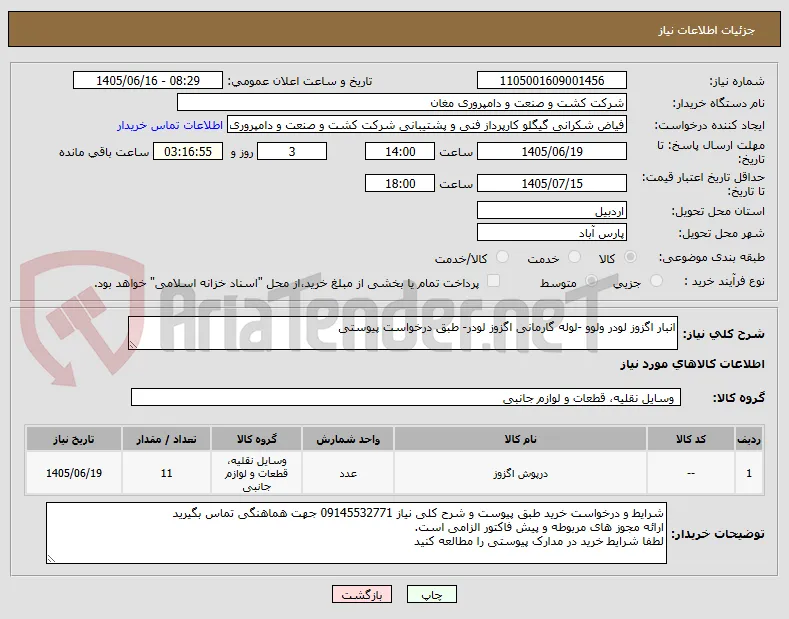Click the buyer notes text area
789x619 pixels.
point(356,532)
